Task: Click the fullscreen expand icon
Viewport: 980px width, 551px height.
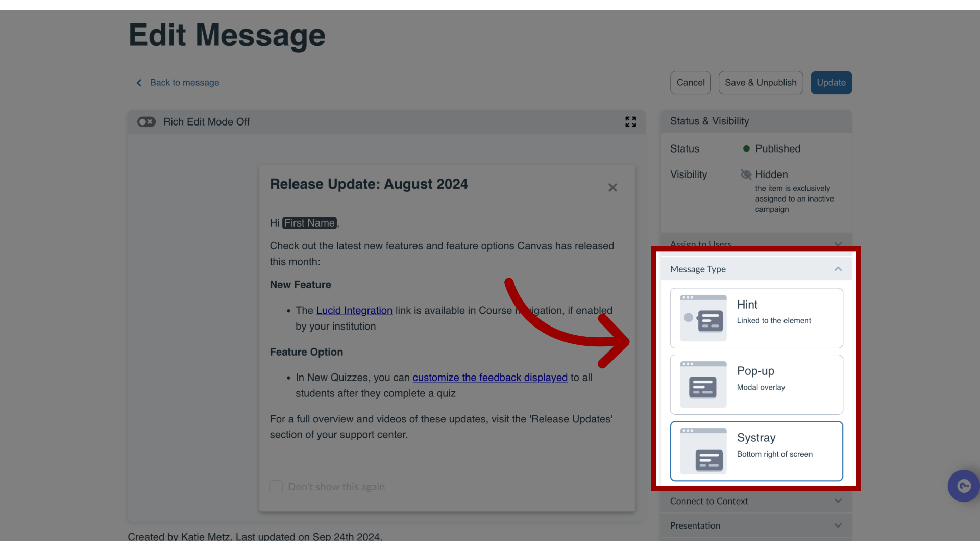Action: [x=630, y=121]
